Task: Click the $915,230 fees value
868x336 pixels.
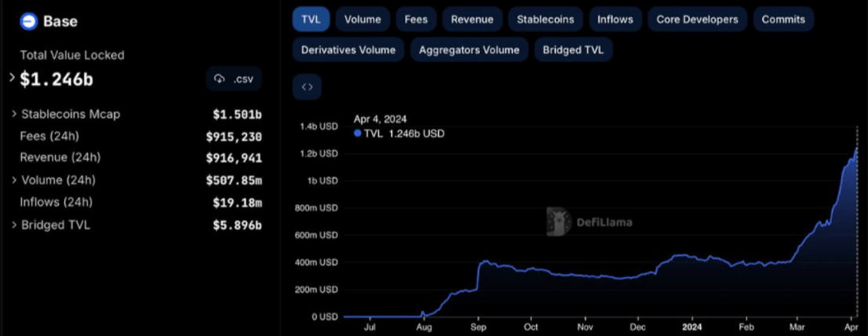Action: coord(234,137)
